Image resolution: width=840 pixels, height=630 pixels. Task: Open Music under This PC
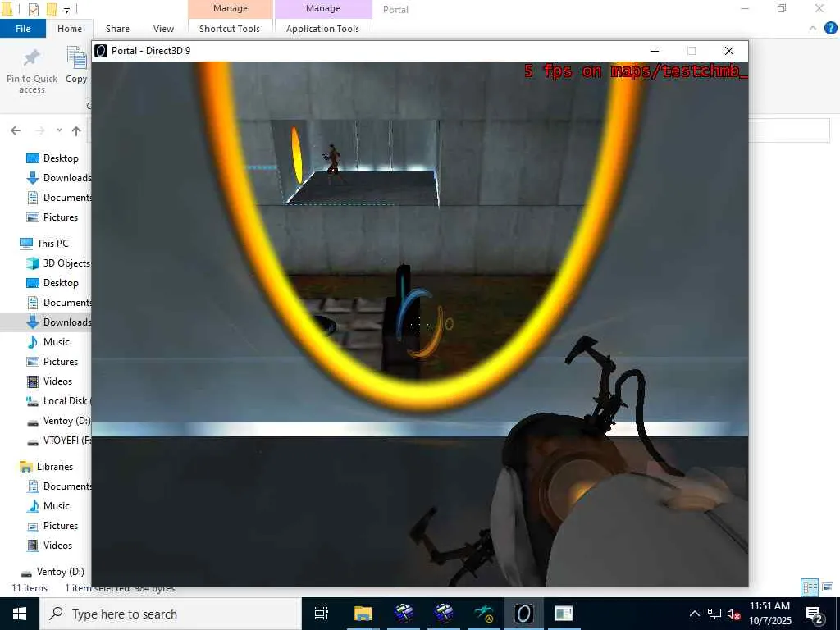pos(57,342)
